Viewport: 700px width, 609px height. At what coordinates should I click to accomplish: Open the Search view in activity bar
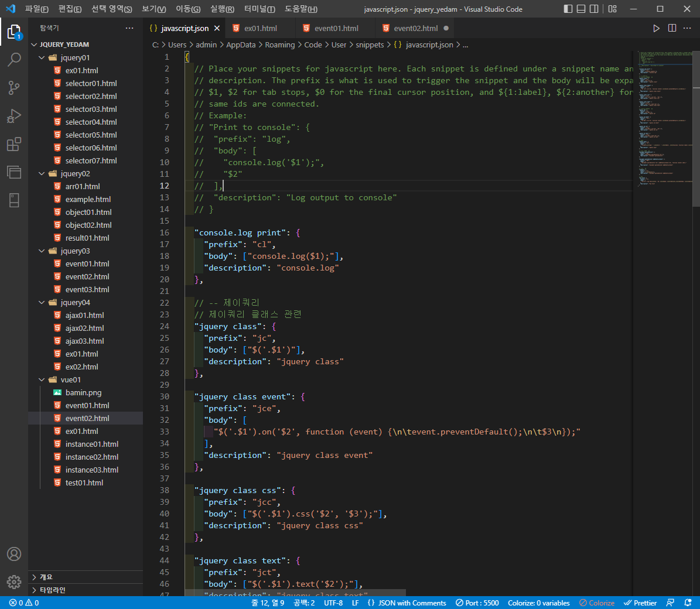[x=14, y=60]
